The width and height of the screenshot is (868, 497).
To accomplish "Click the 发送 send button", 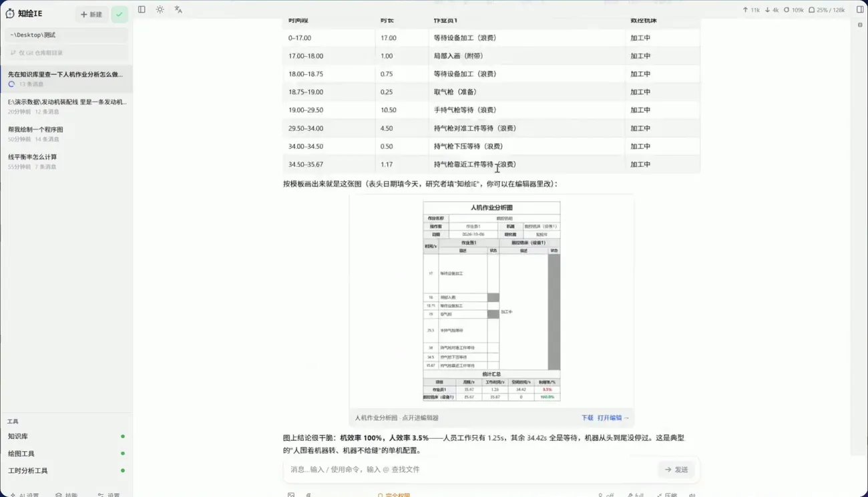I will [x=676, y=470].
